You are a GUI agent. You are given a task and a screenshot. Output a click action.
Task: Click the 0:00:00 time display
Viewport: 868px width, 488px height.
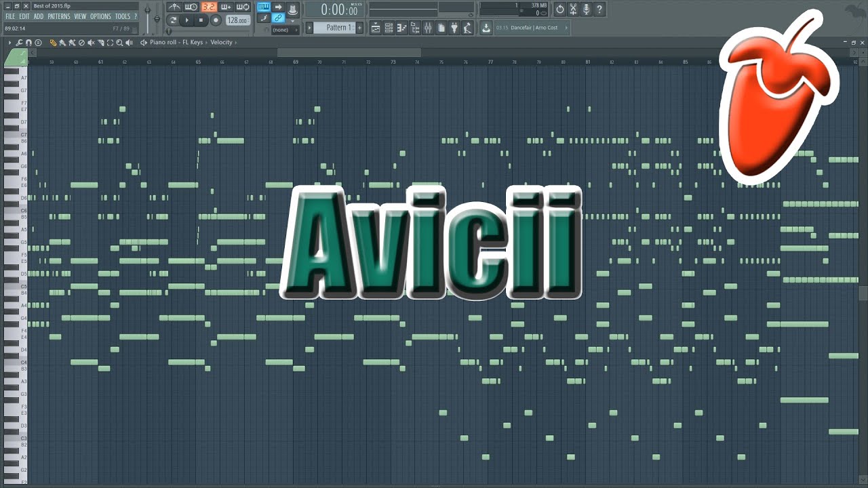tap(335, 9)
